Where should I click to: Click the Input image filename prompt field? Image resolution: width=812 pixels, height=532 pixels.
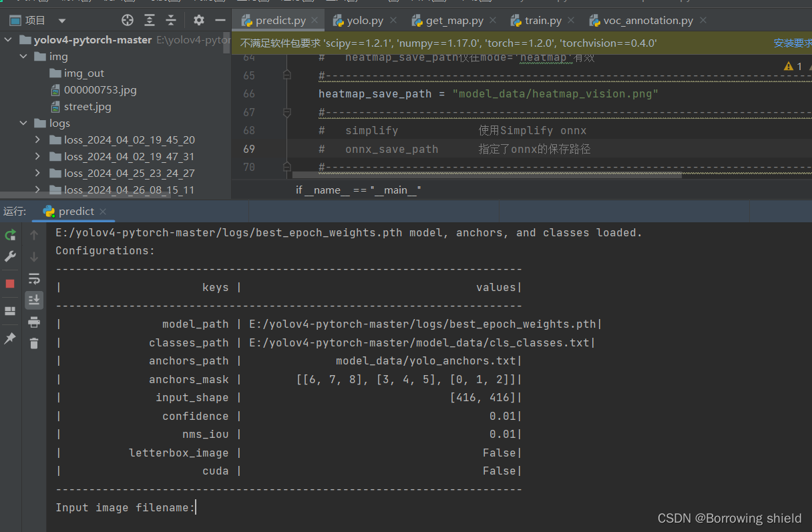click(x=126, y=508)
